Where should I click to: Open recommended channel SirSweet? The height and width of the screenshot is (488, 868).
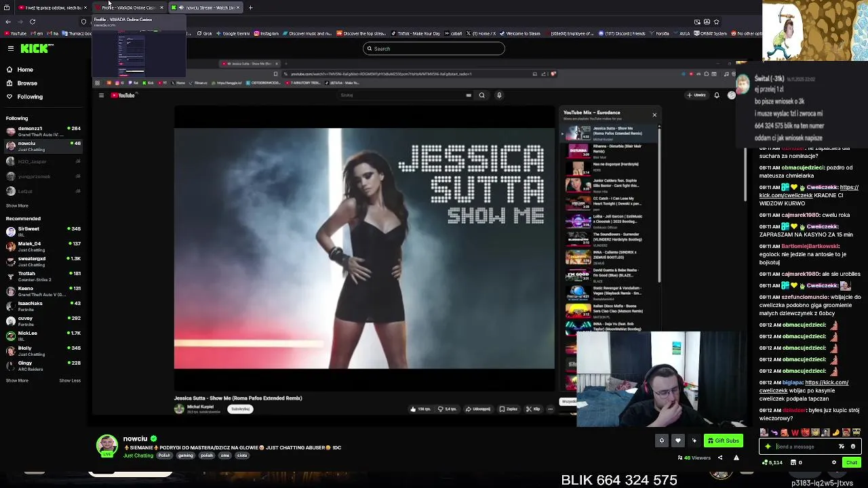pos(42,231)
